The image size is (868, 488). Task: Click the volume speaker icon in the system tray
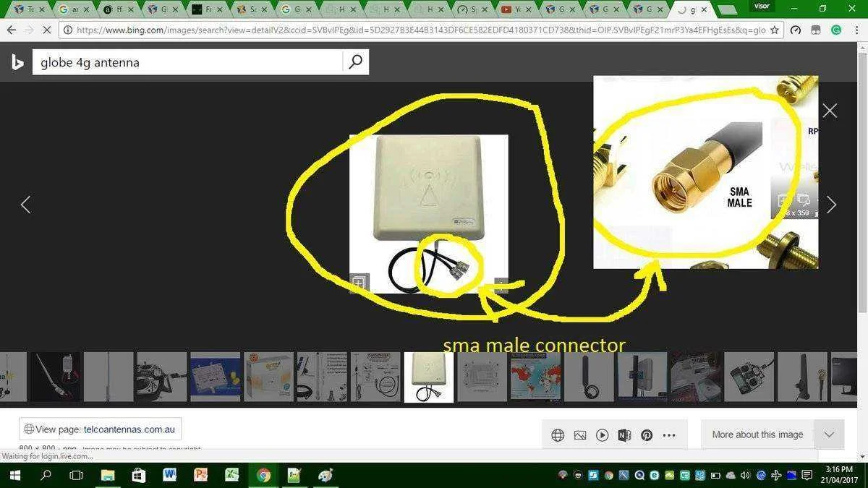pos(746,475)
